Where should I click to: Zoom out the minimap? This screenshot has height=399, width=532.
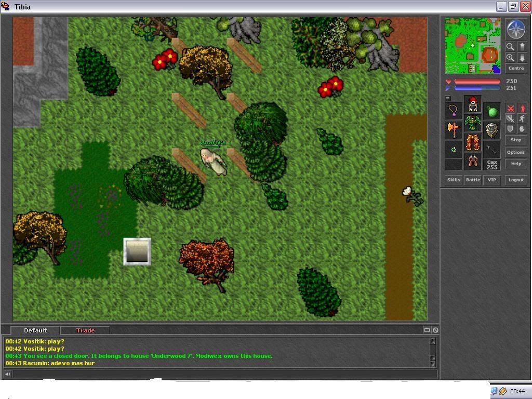510,46
